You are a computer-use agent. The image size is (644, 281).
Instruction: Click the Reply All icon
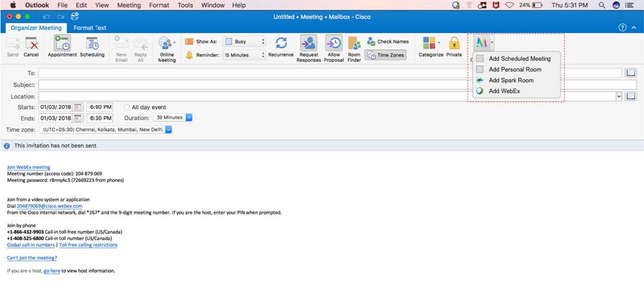141,43
